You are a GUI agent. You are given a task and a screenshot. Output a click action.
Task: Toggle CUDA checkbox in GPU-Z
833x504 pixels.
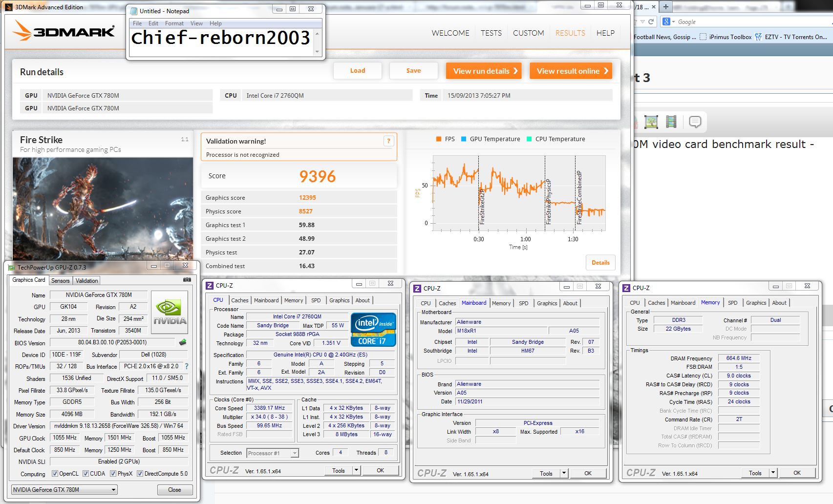(86, 473)
